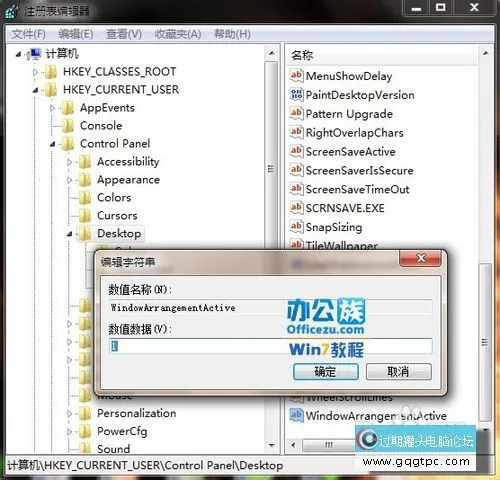Click the Accessibility folder icon
Viewport: 500px width, 480px height.
85,162
